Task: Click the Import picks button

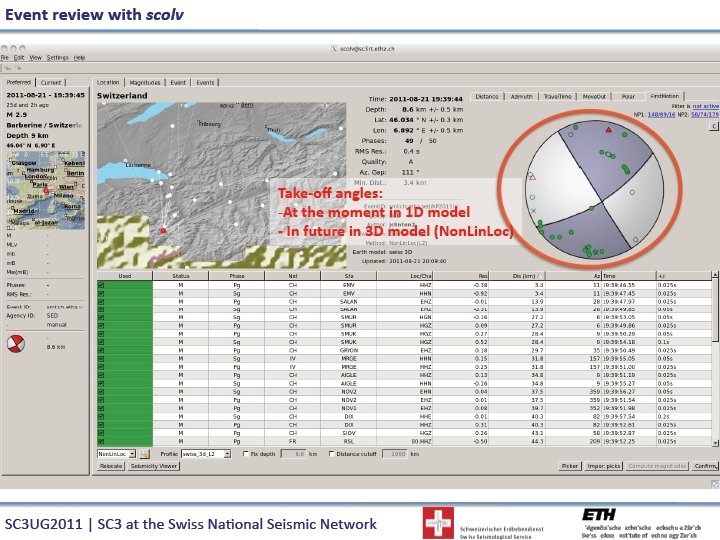Action: coord(603,466)
